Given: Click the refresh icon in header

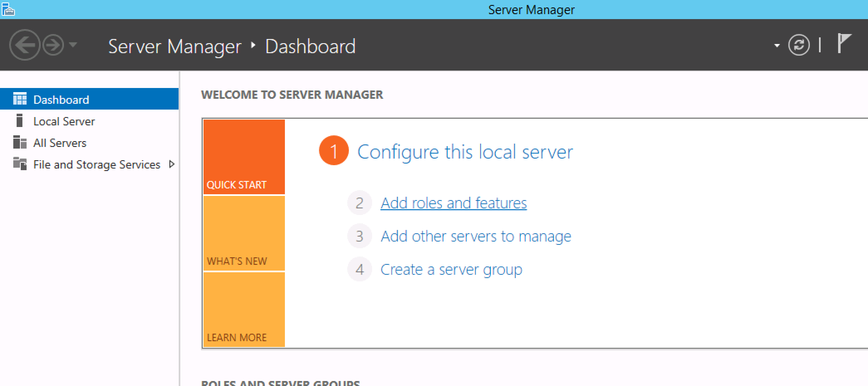Looking at the screenshot, I should tap(799, 45).
